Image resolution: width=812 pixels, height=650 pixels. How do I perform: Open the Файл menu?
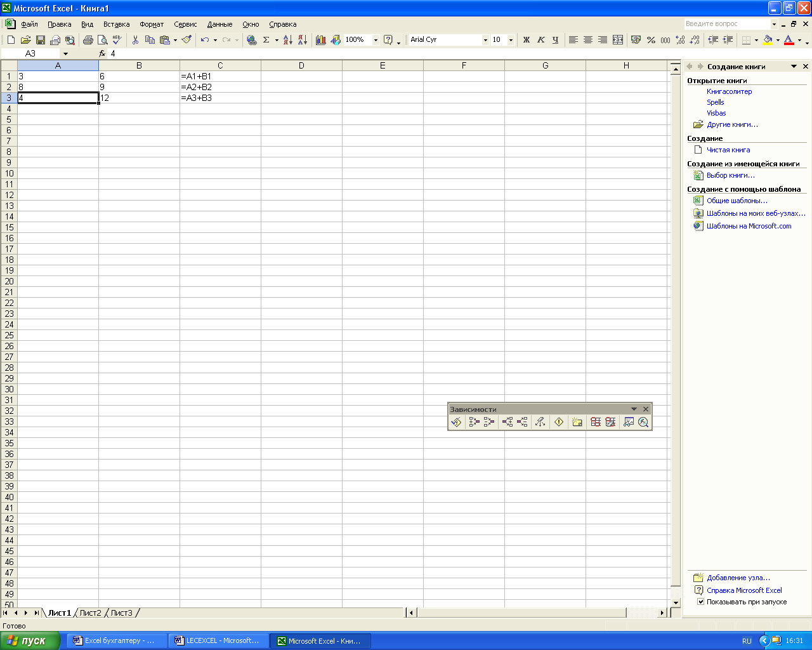pyautogui.click(x=29, y=24)
